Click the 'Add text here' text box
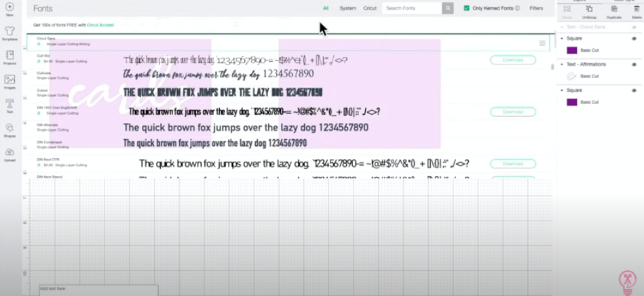 98,290
